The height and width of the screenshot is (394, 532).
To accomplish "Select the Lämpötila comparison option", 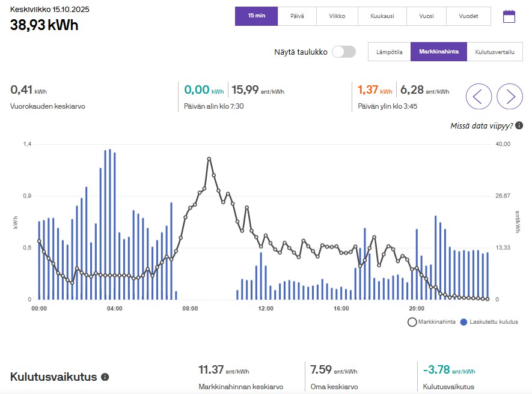I will click(389, 52).
